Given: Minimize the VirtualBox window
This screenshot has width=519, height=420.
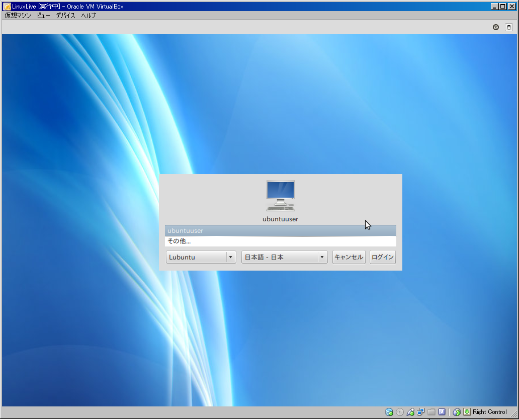Looking at the screenshot, I should click(x=494, y=7).
